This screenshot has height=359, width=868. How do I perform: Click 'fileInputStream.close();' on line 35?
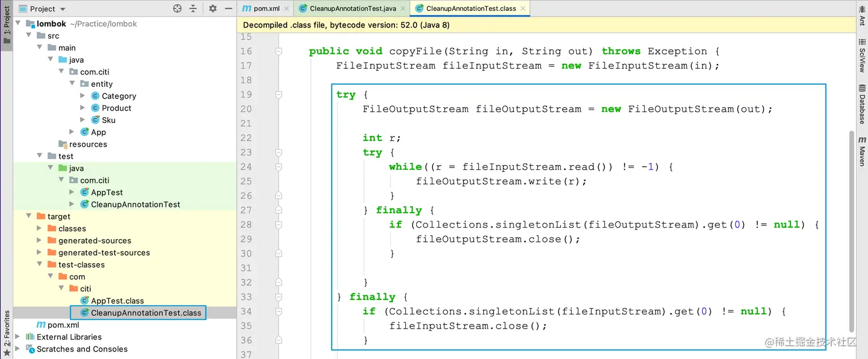pos(468,326)
